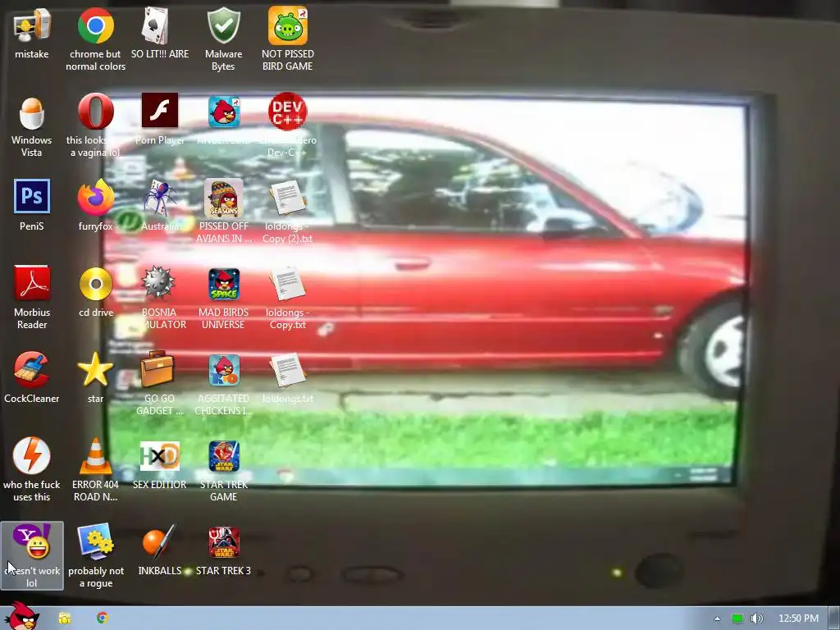The width and height of the screenshot is (840, 630).
Task: Select the 'loldongs.txt' text file
Action: [x=288, y=370]
